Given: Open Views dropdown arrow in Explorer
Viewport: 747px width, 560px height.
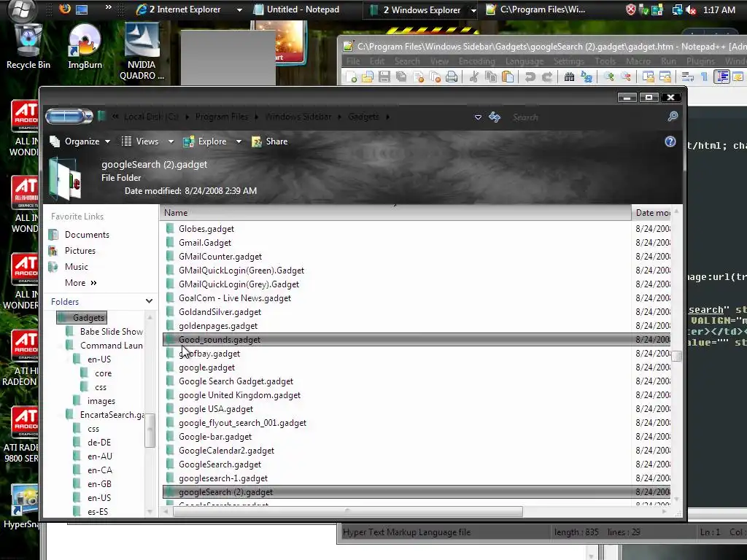Looking at the screenshot, I should tap(171, 141).
